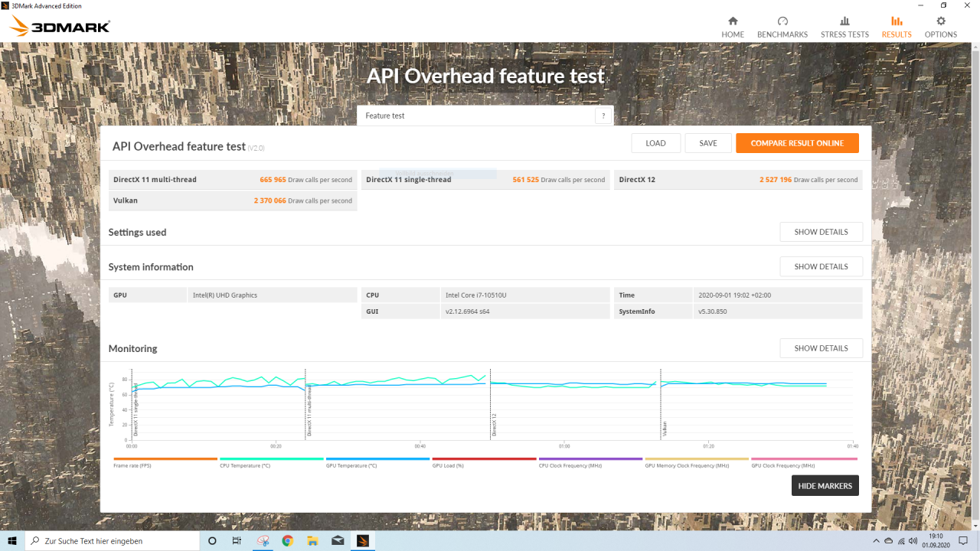Launch Chrome from the taskbar
Screen dimensions: 980x551
tap(287, 540)
